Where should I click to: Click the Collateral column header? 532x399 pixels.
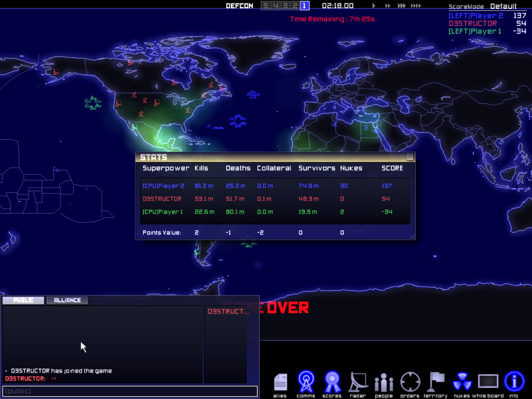tap(274, 168)
